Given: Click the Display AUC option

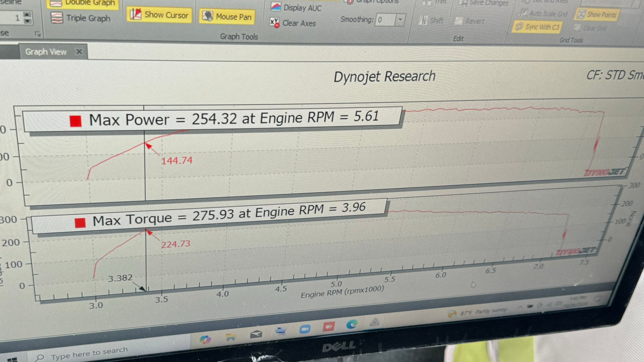Looking at the screenshot, I should [296, 8].
